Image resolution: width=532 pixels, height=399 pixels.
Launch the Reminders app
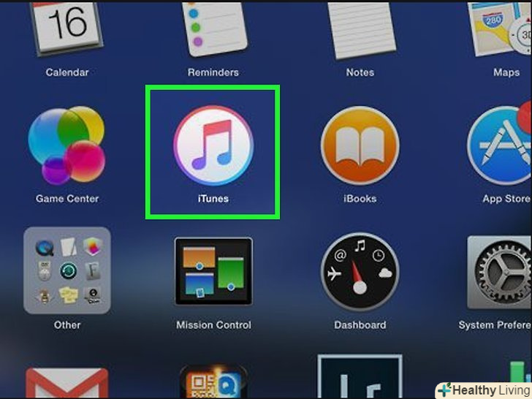[214, 28]
